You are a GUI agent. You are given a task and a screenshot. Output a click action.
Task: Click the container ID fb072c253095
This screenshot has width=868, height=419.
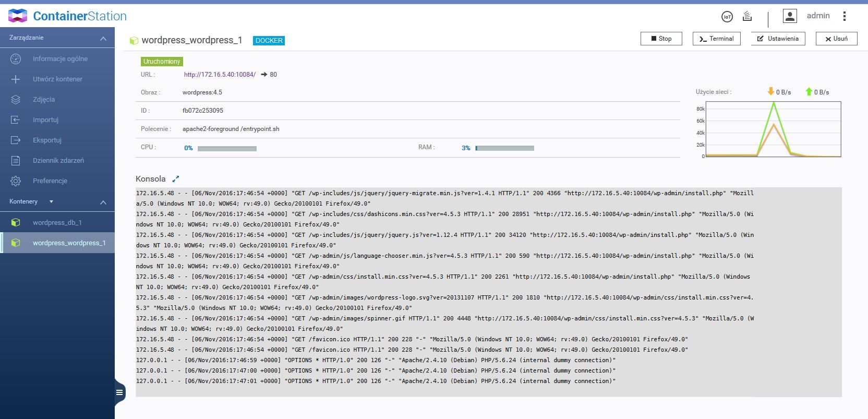[203, 111]
